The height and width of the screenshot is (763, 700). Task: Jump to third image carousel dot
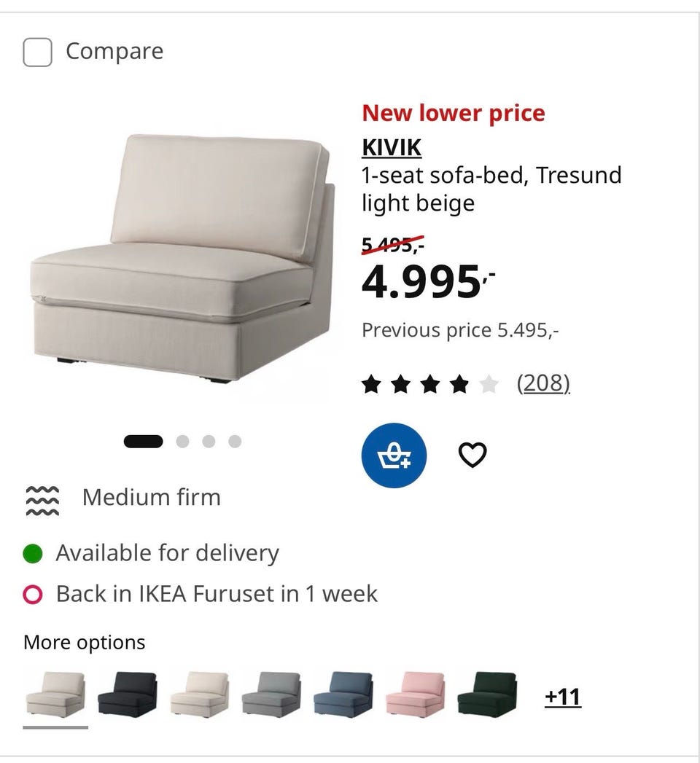point(209,442)
